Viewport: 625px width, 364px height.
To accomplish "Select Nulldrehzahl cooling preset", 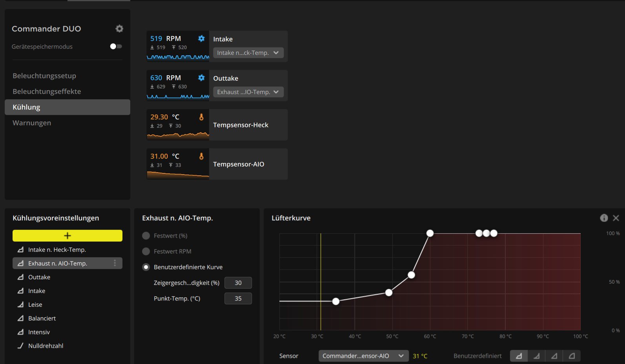I will (67, 346).
